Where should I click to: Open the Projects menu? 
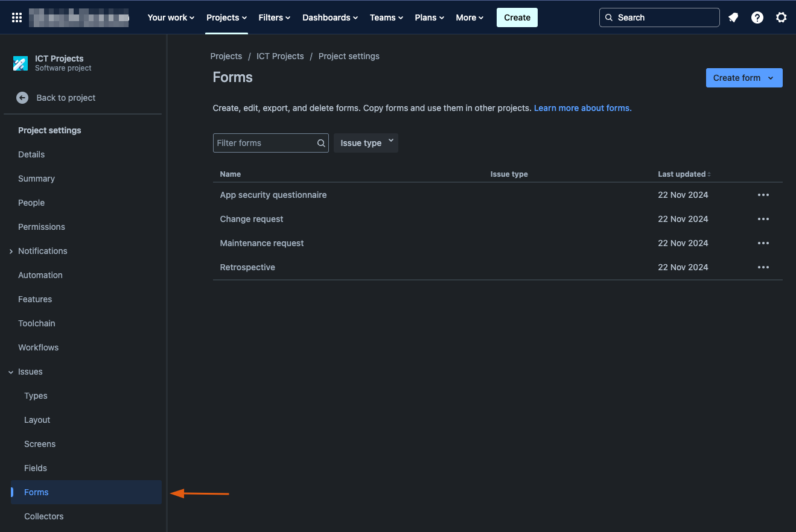click(x=226, y=17)
